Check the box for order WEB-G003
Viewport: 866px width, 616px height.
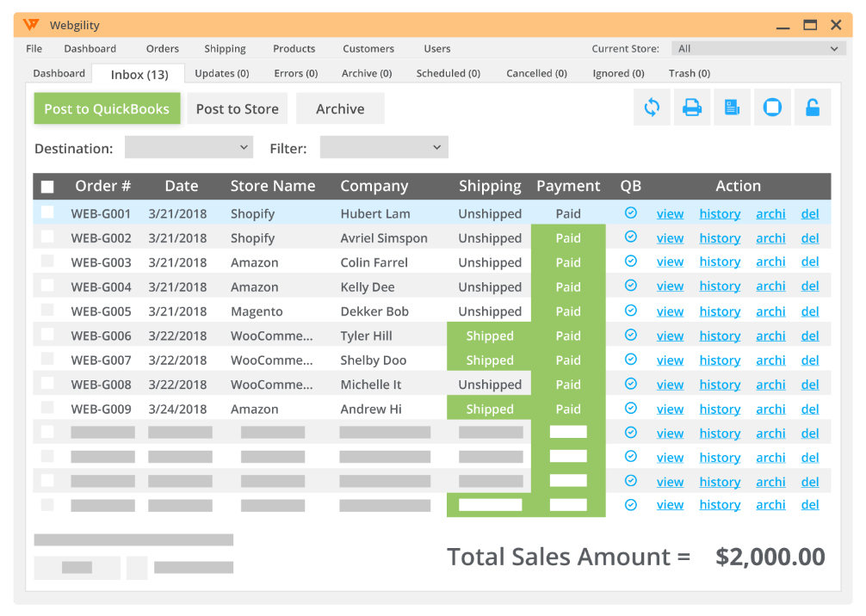pyautogui.click(x=47, y=261)
